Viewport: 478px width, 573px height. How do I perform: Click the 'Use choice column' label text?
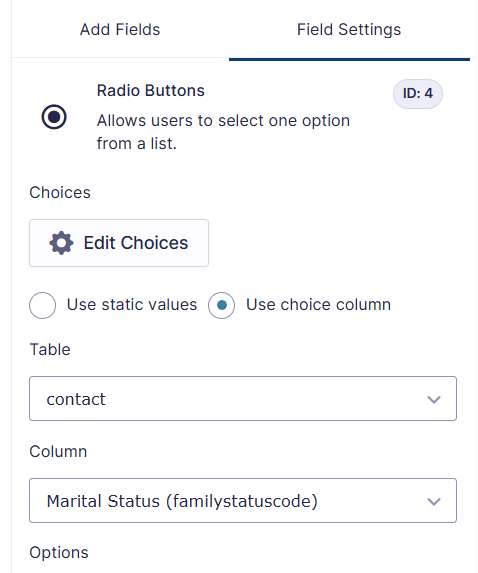tap(318, 305)
